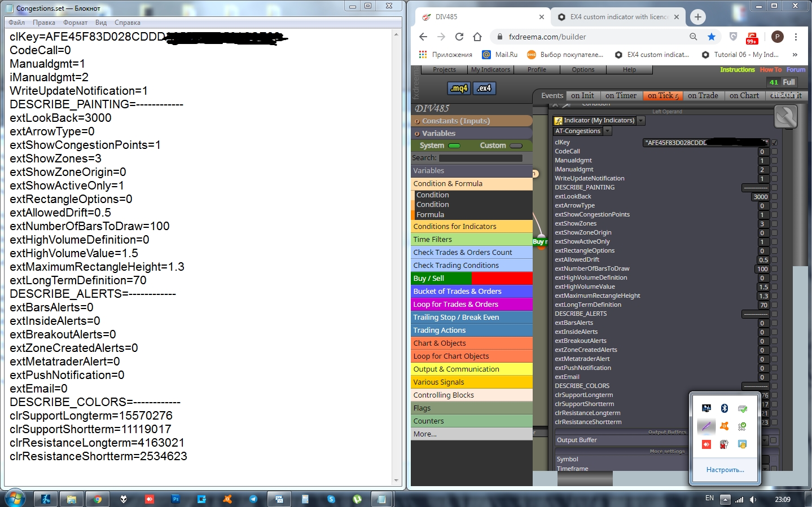The image size is (812, 507).
Task: Expand the Variables section
Action: click(x=472, y=133)
